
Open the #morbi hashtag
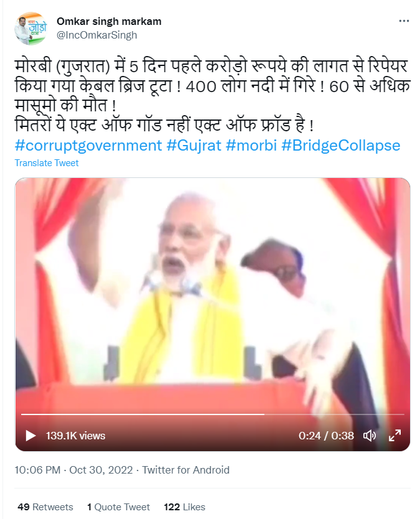point(251,145)
